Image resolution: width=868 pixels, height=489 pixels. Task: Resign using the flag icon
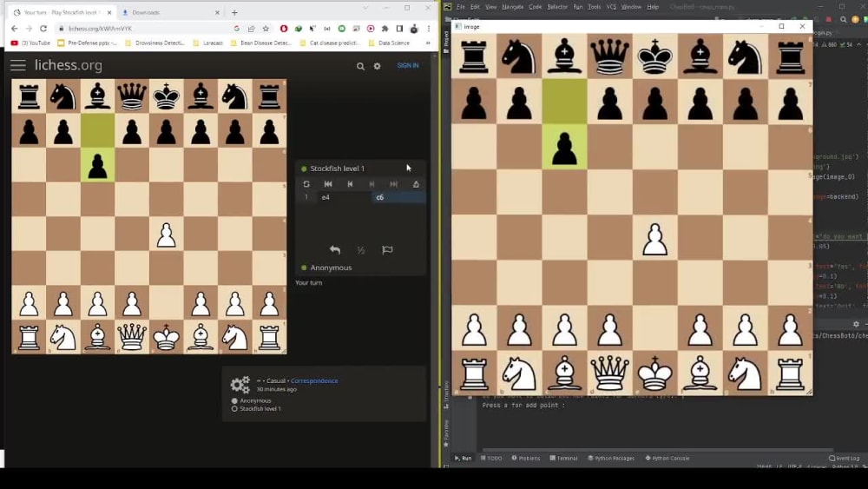(387, 250)
